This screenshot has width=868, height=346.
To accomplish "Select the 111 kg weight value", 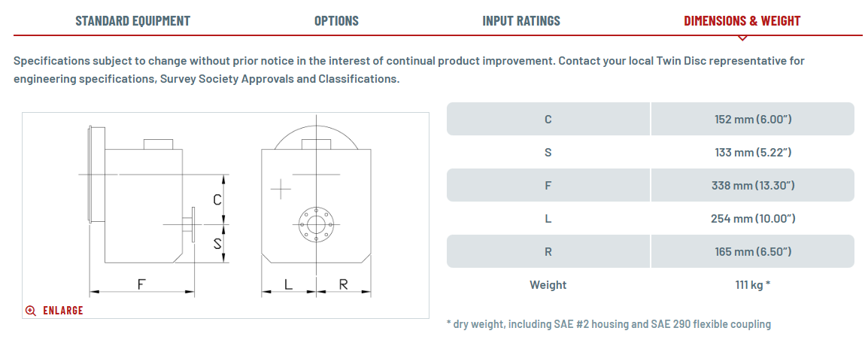I will [x=753, y=284].
